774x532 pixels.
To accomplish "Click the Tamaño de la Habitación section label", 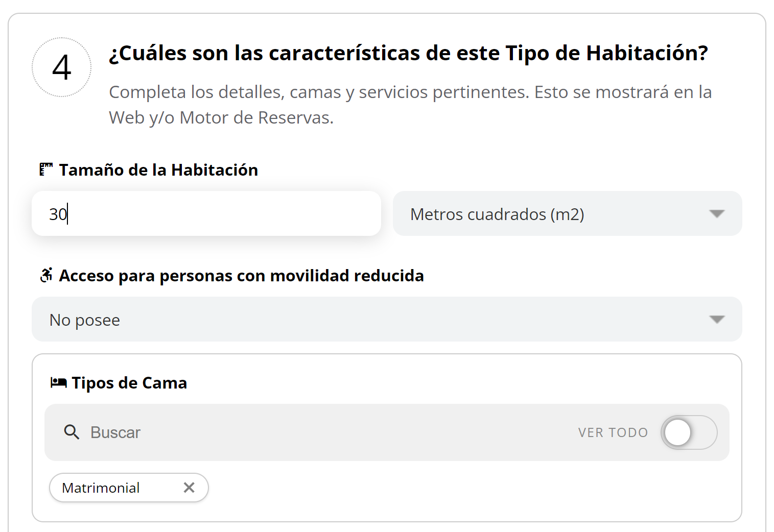I will (158, 169).
